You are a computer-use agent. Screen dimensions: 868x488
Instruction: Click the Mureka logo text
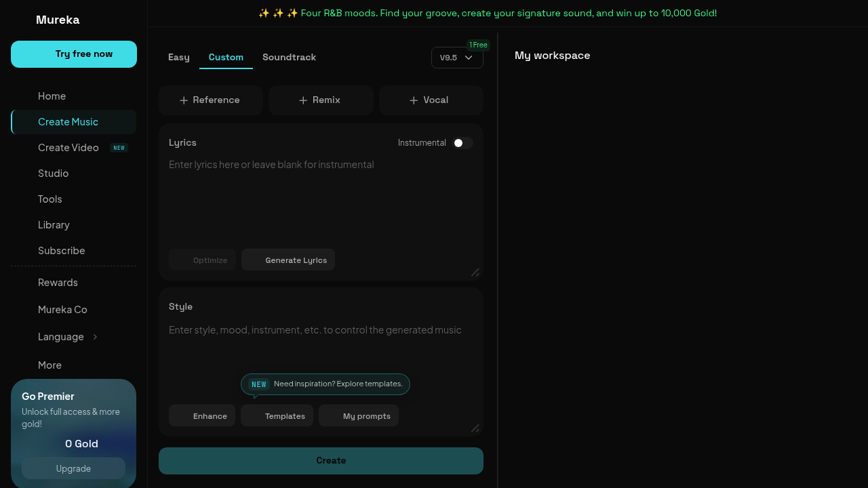(x=58, y=20)
